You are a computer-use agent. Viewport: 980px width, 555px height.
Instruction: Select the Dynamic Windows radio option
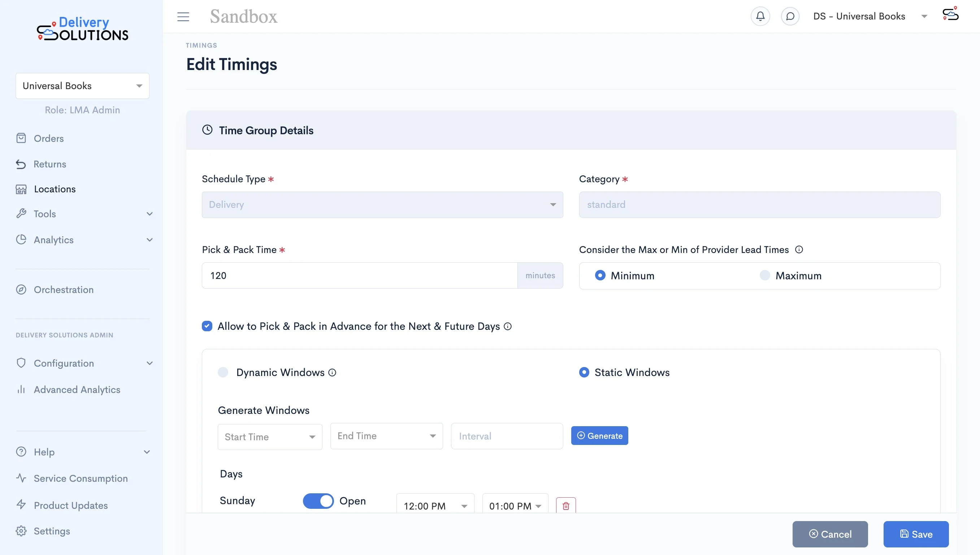[223, 372]
